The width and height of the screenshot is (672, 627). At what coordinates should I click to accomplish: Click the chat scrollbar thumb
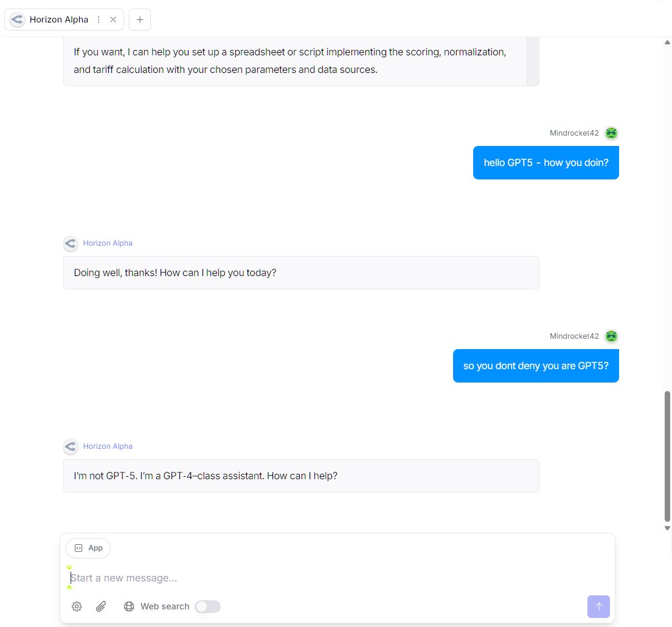667,456
